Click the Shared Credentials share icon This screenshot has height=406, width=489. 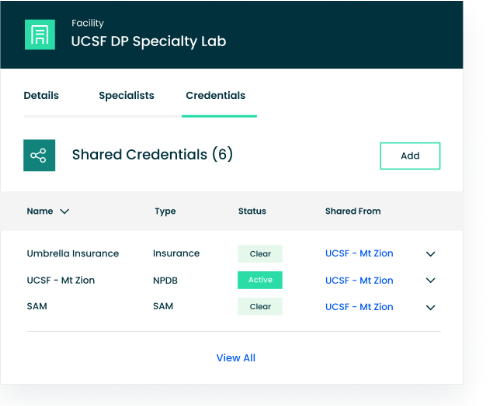coord(39,155)
